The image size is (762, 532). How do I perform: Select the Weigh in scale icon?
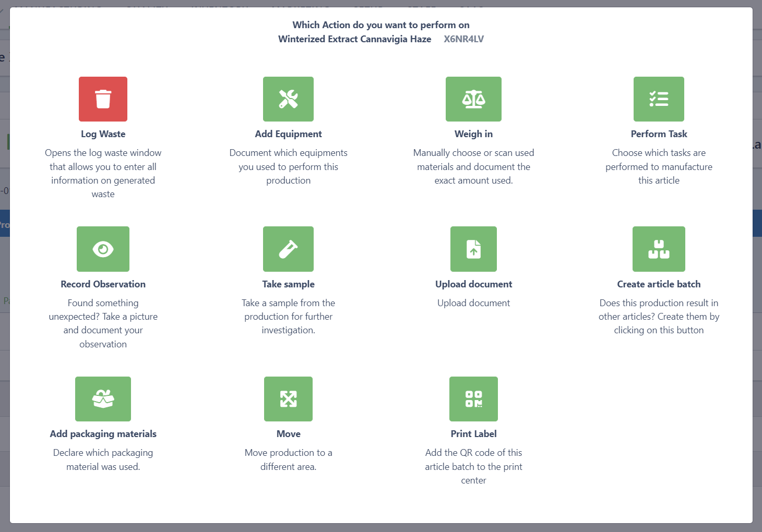point(473,99)
